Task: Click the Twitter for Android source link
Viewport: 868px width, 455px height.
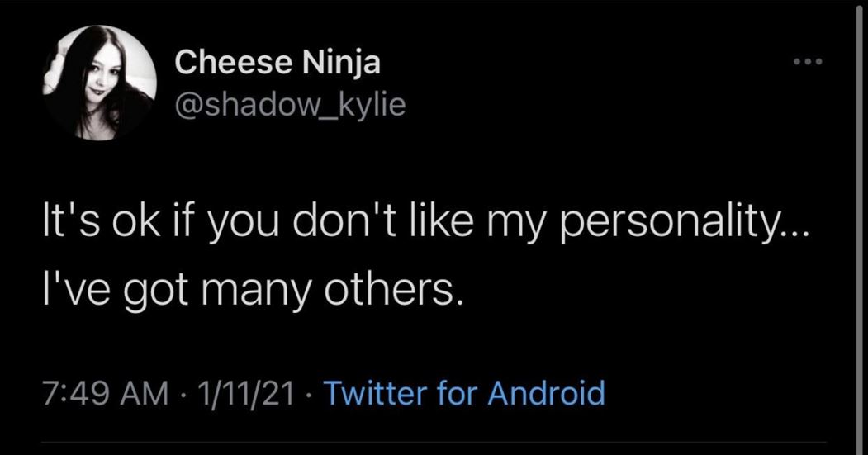Action: (462, 392)
